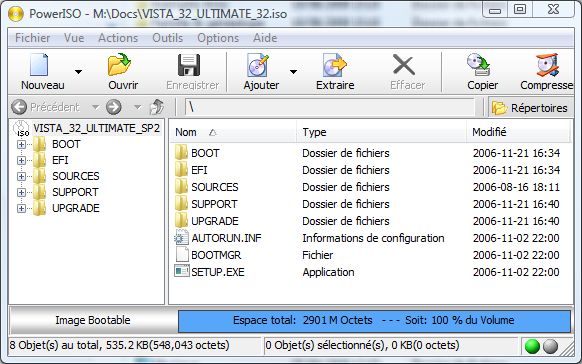Image resolution: width=582 pixels, height=364 pixels.
Task: Expand the EFI folder in tree
Action: tap(22, 160)
